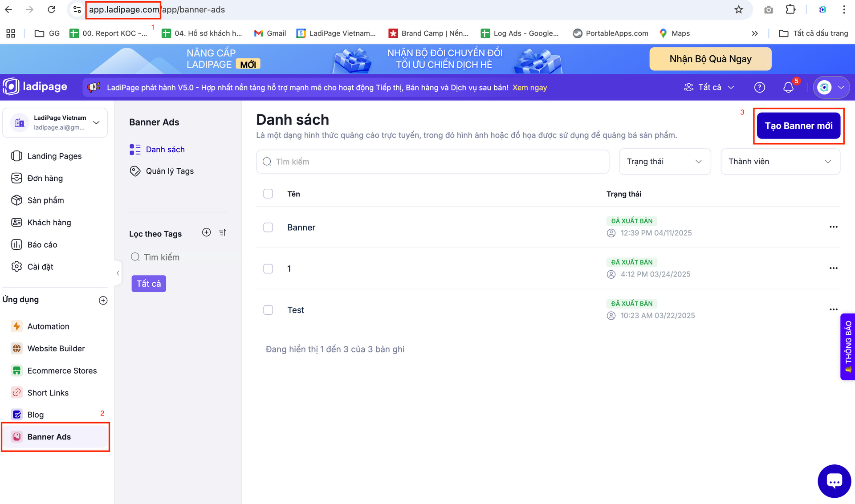Open the live chat bubble

pyautogui.click(x=834, y=481)
